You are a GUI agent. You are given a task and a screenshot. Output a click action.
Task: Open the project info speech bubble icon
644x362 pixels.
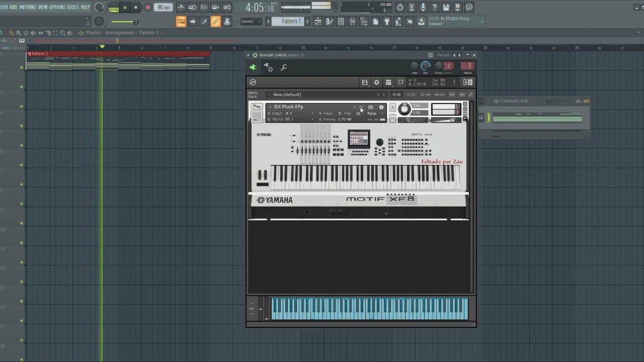click(469, 7)
